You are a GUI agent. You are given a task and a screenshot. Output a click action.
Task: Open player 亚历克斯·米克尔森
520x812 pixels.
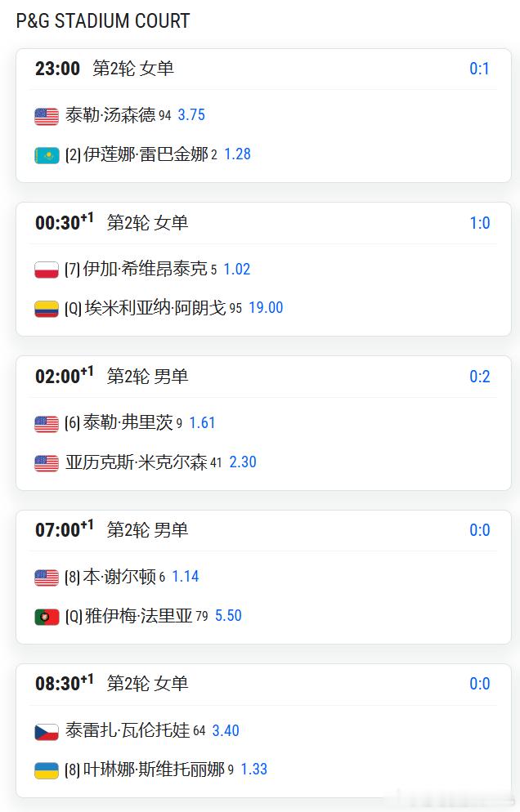(x=137, y=462)
